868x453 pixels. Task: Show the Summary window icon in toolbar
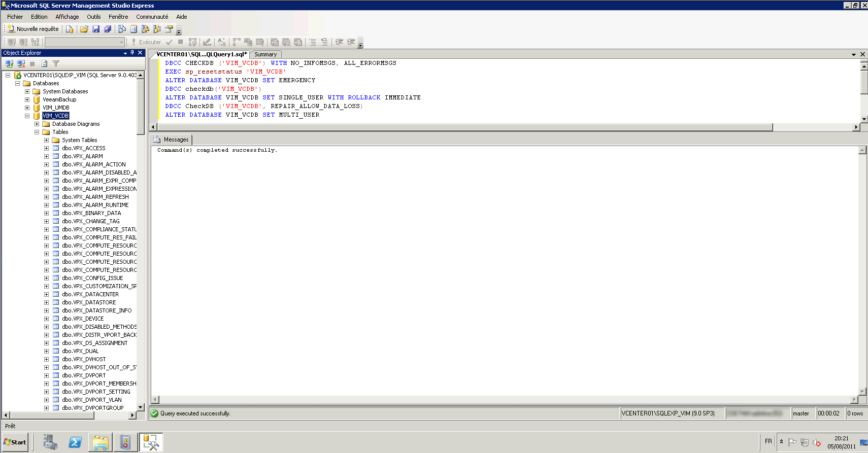click(x=134, y=29)
